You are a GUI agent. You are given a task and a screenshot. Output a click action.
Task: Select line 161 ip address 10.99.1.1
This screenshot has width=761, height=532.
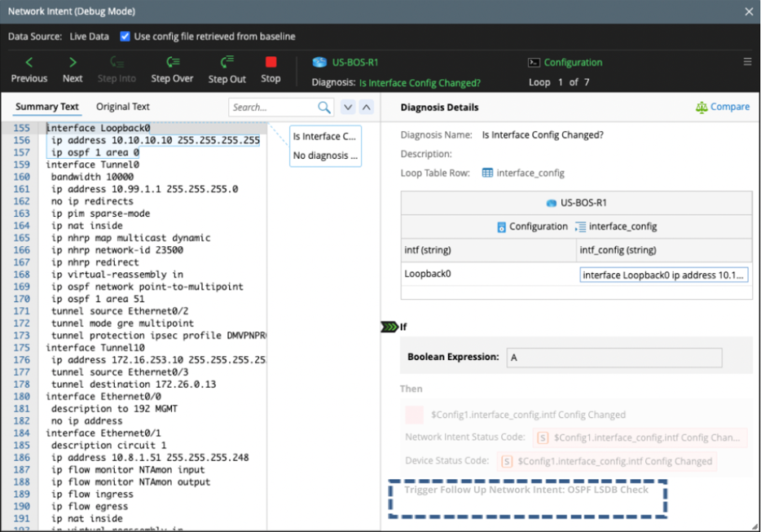click(145, 189)
